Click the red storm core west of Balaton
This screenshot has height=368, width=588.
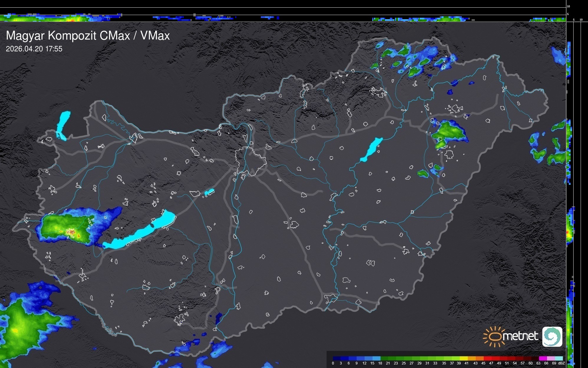point(72,232)
